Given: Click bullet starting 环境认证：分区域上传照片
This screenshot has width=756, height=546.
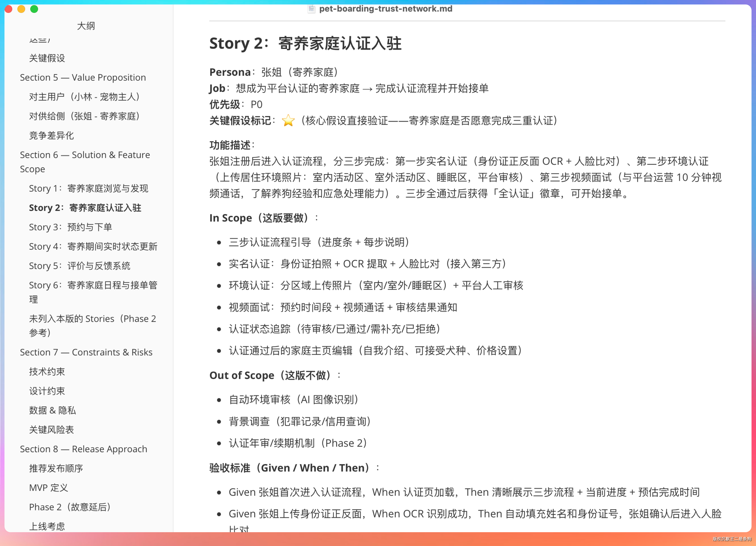Looking at the screenshot, I should point(376,285).
